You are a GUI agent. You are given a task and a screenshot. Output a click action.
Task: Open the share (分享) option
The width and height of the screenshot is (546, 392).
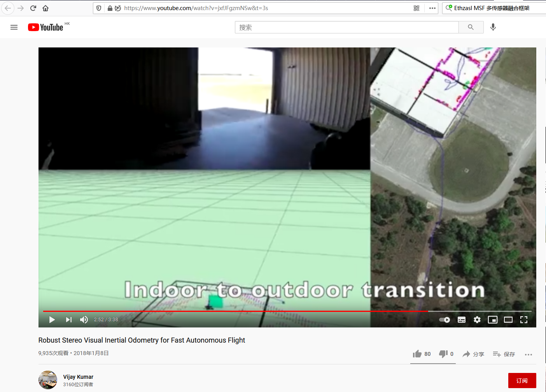click(473, 354)
